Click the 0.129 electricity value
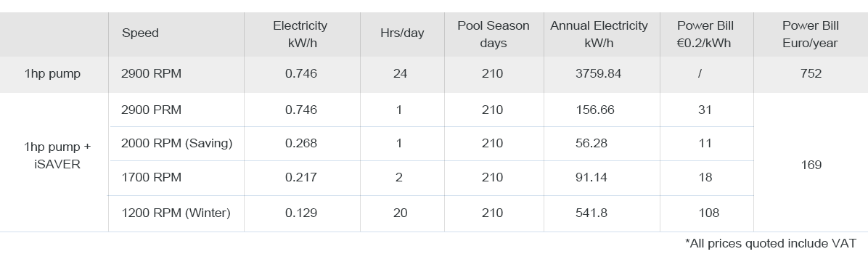The height and width of the screenshot is (262, 868). pyautogui.click(x=301, y=213)
